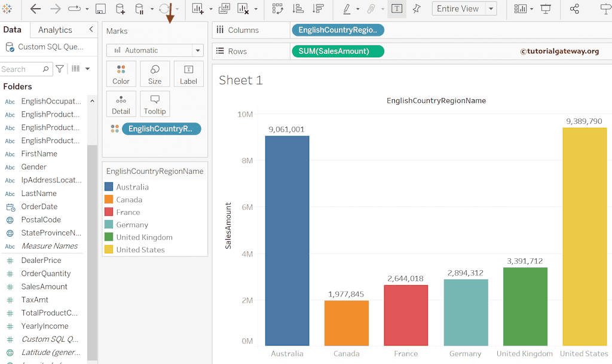The height and width of the screenshot is (364, 612).
Task: Click the Size mark icon
Action: click(x=154, y=74)
